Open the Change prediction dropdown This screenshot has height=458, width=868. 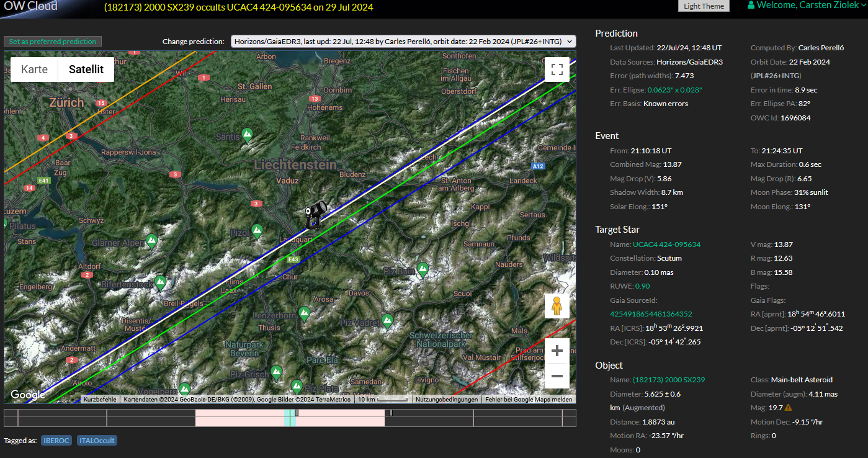click(x=403, y=42)
